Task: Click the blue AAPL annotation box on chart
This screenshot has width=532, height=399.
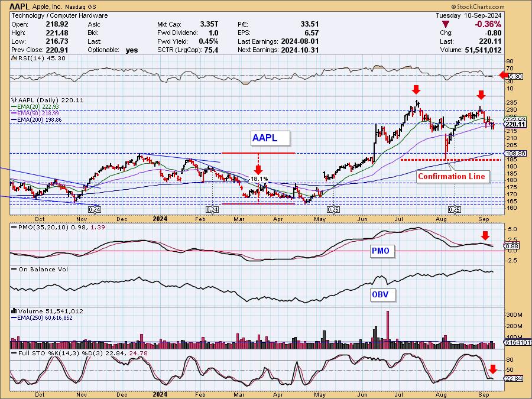Action: coord(270,138)
